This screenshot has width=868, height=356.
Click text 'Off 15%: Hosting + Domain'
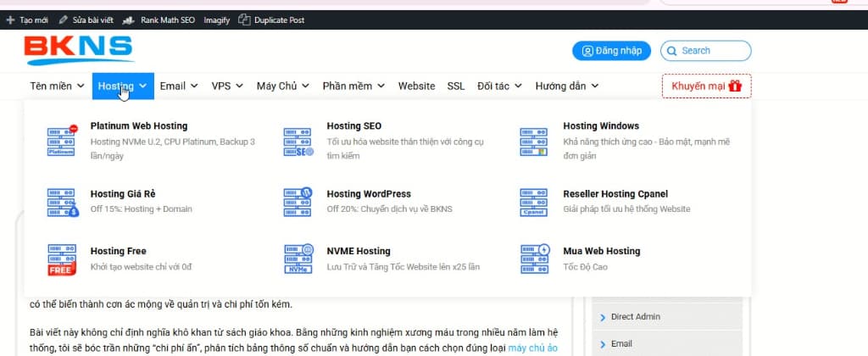[142, 209]
